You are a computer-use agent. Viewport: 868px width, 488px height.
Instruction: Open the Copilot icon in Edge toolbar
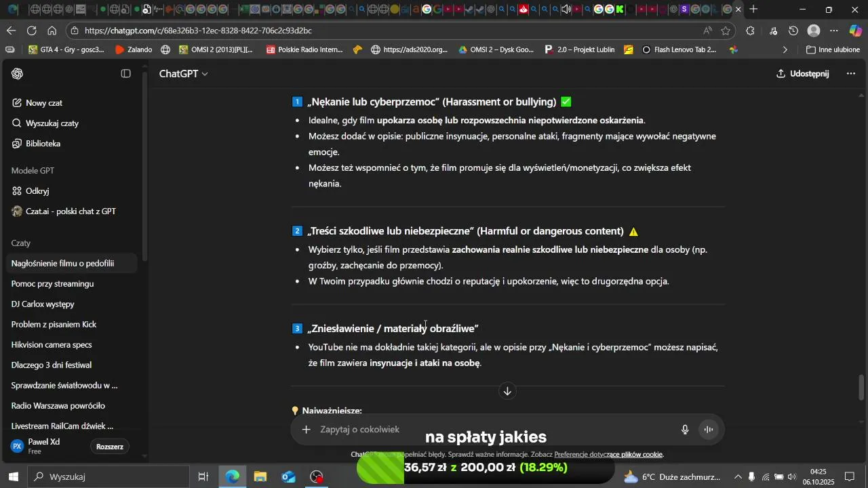click(x=856, y=30)
